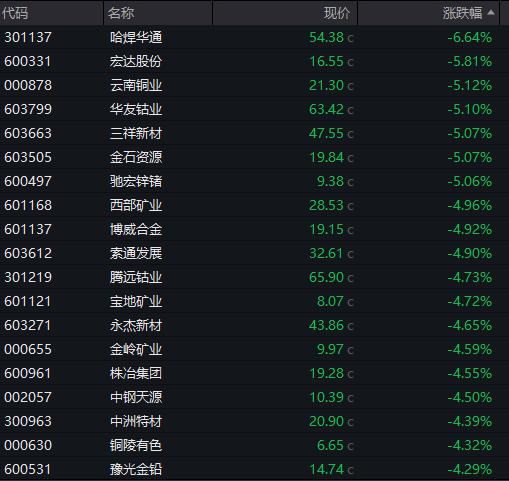The width and height of the screenshot is (509, 481).
Task: Click price 47.55 of 三祥新材
Action: [326, 133]
